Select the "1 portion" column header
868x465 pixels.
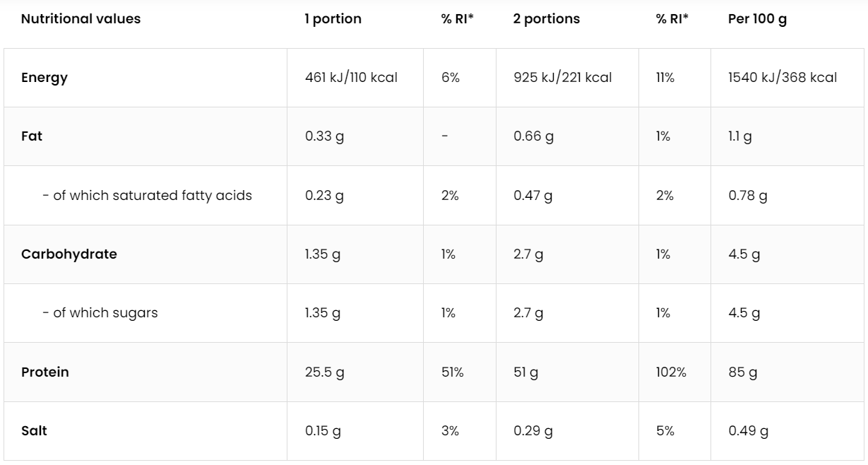tap(333, 19)
